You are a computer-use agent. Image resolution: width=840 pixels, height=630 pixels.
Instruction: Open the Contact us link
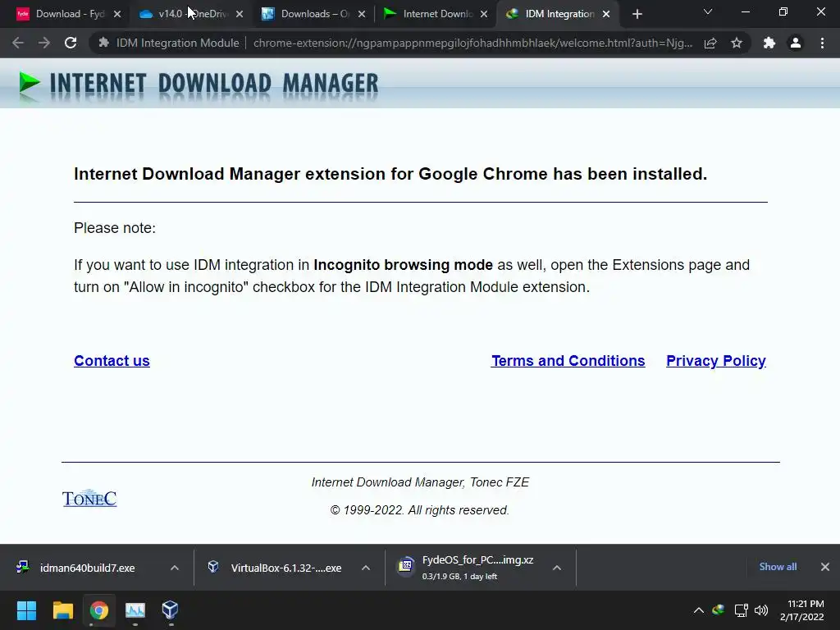[x=112, y=361]
